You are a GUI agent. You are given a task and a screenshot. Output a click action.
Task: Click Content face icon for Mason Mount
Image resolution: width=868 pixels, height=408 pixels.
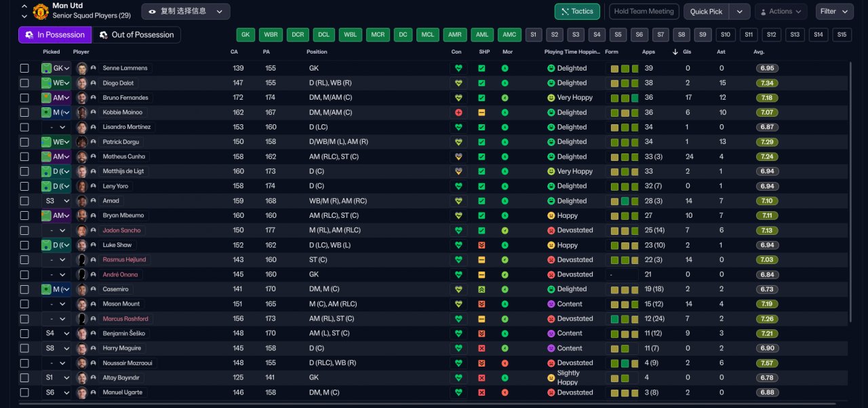551,304
